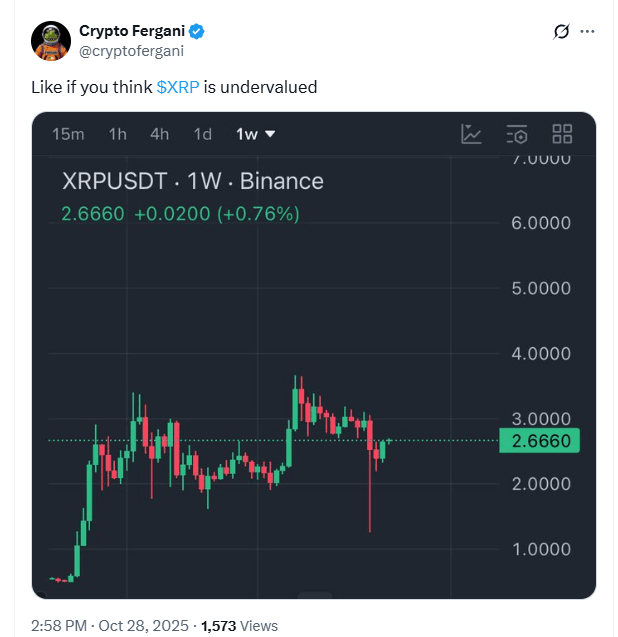Screen dimensions: 618x637
Task: Click the green 2.6660 price label
Action: (539, 441)
